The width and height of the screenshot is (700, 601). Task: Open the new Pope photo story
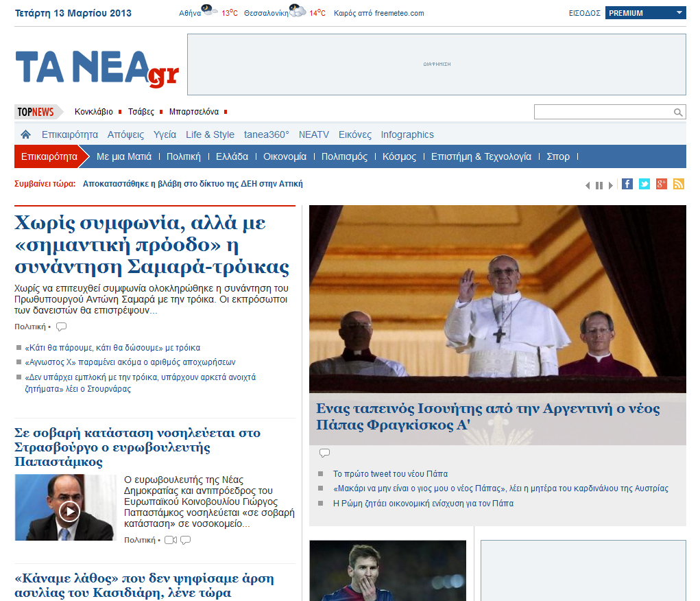(497, 299)
